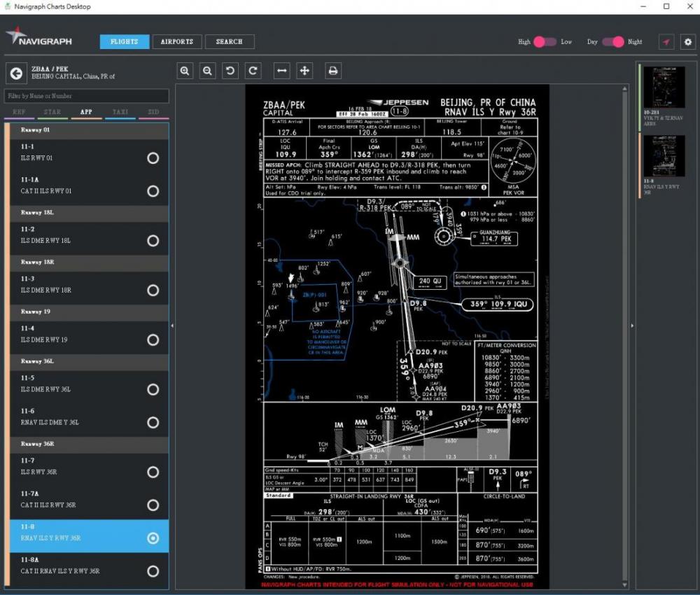Collapse the Runway 36R group header
The height and width of the screenshot is (595, 700).
click(90, 444)
